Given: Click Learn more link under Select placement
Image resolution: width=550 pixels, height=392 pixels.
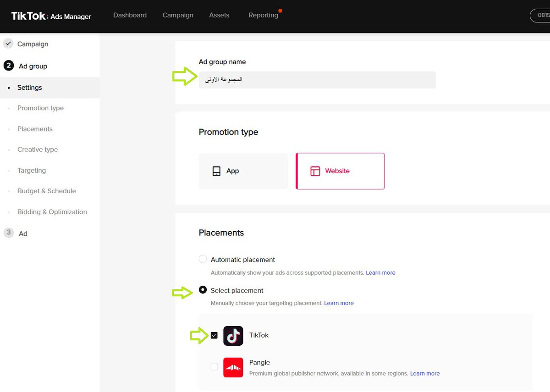Looking at the screenshot, I should [x=339, y=303].
